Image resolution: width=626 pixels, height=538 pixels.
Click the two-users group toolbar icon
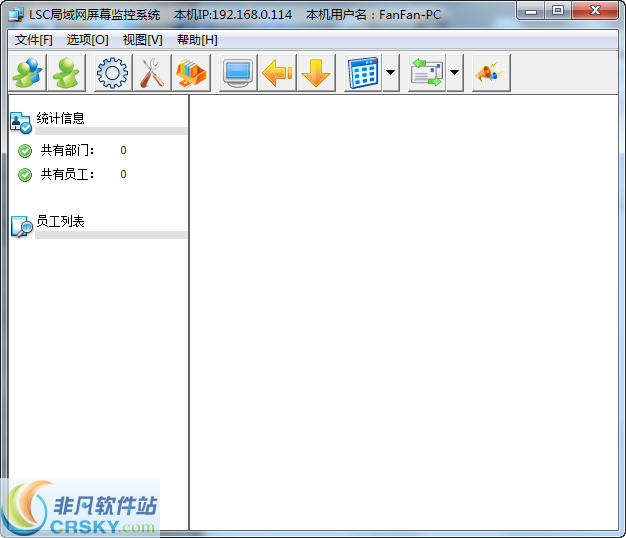point(28,73)
